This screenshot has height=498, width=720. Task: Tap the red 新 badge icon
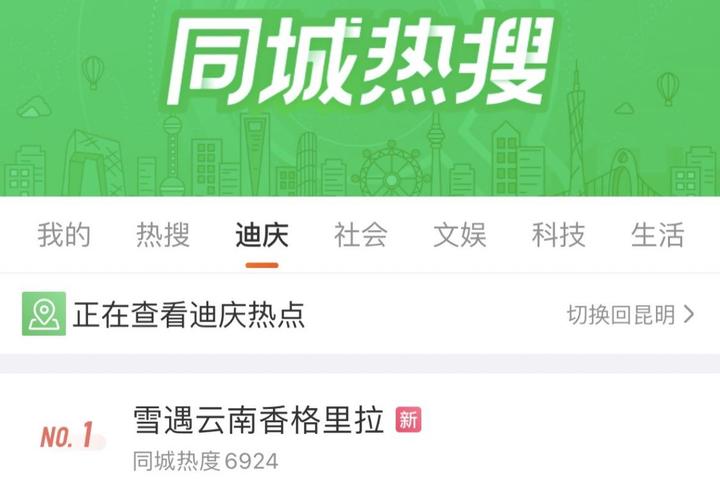click(x=408, y=420)
